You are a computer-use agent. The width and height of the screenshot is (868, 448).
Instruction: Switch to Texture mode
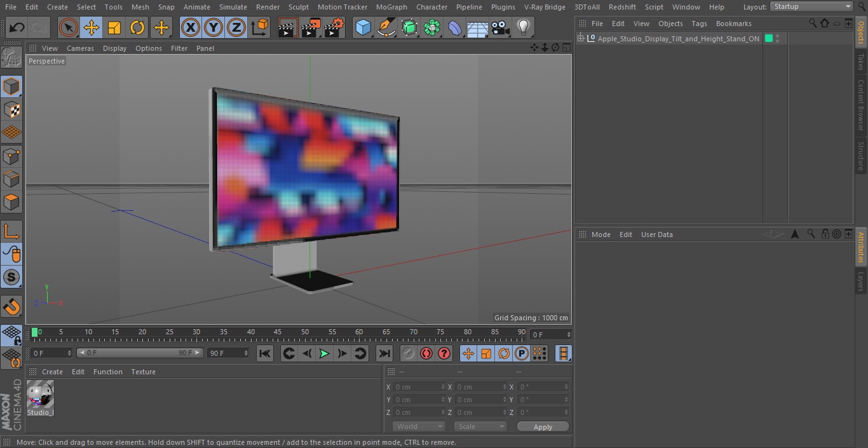11,110
